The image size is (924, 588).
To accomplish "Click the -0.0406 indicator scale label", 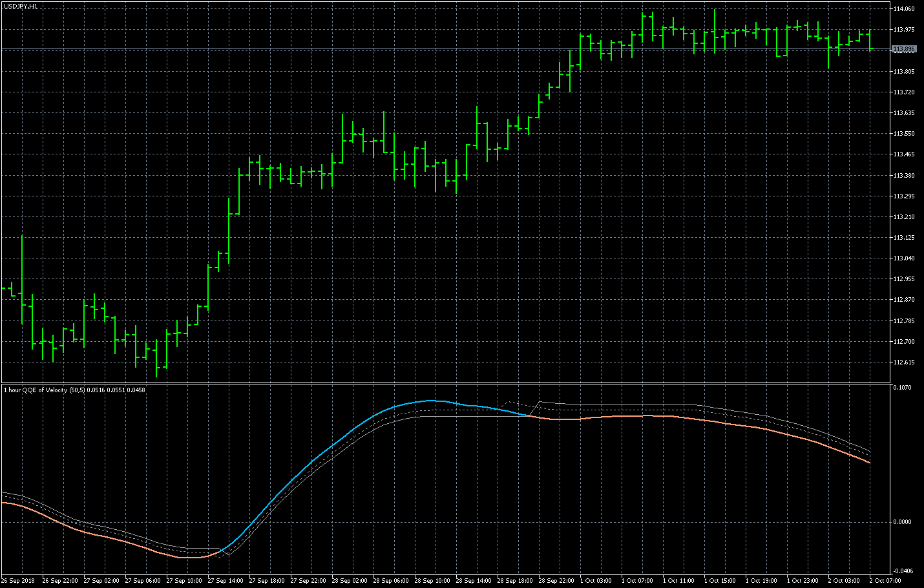I will (903, 571).
